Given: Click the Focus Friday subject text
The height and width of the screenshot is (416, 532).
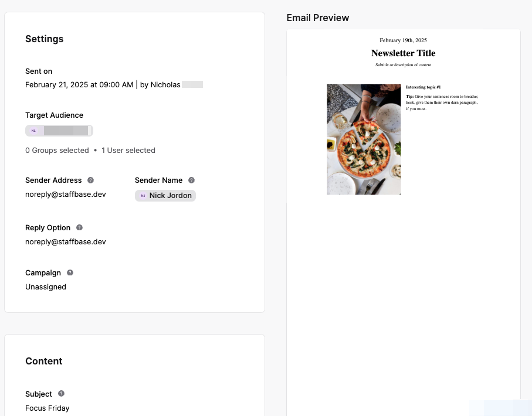Looking at the screenshot, I should pos(48,408).
